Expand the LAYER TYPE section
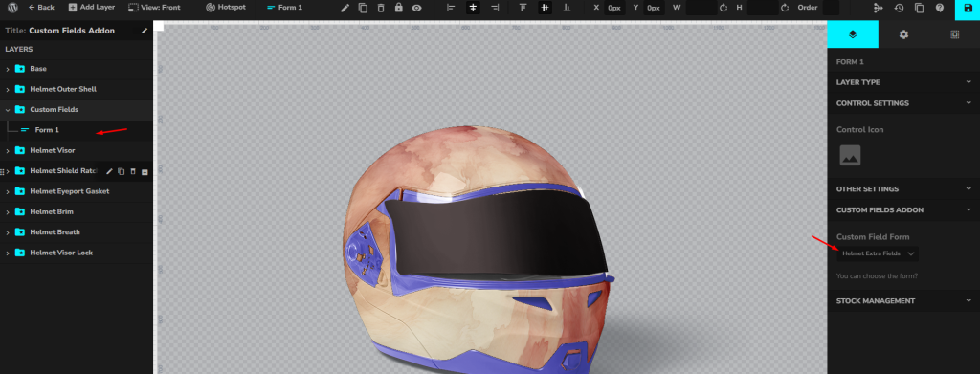 click(903, 82)
